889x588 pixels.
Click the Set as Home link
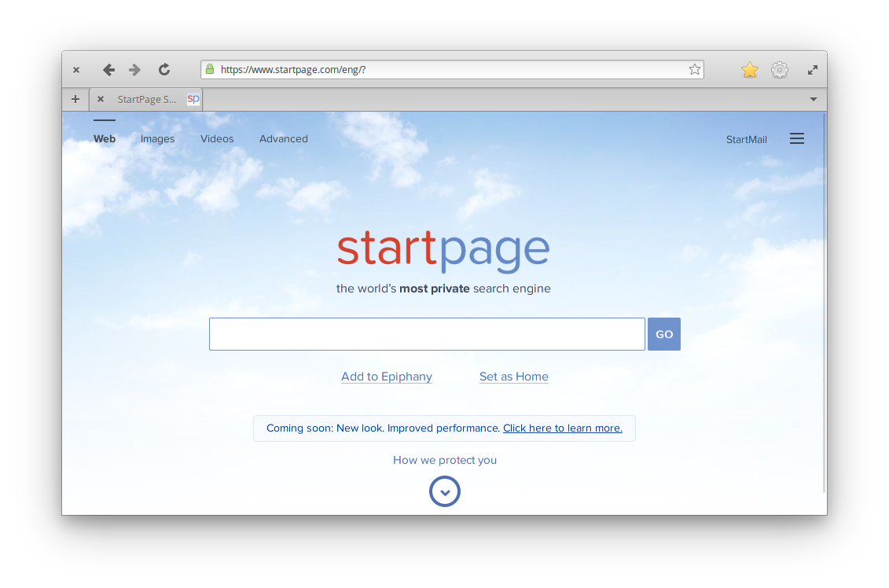tap(513, 377)
